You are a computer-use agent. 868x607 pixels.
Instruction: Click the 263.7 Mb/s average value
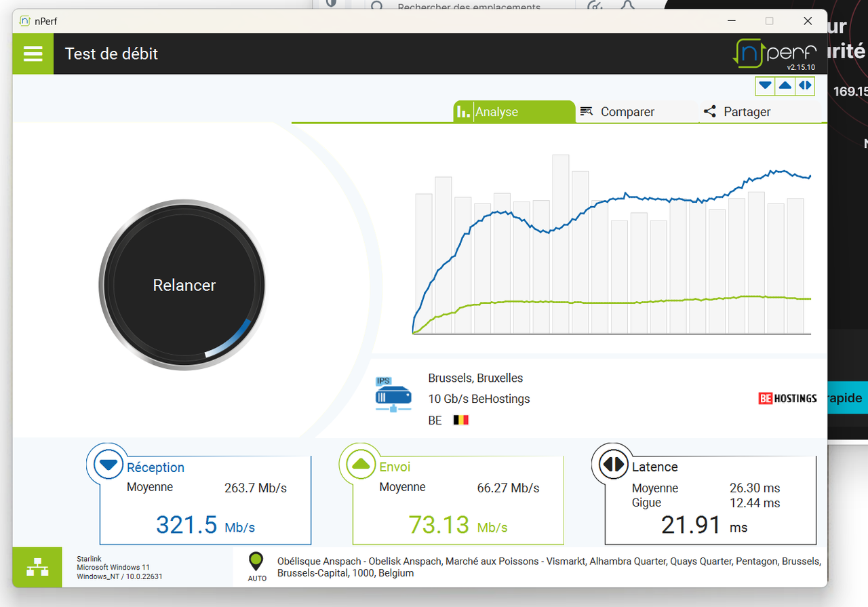(x=256, y=488)
